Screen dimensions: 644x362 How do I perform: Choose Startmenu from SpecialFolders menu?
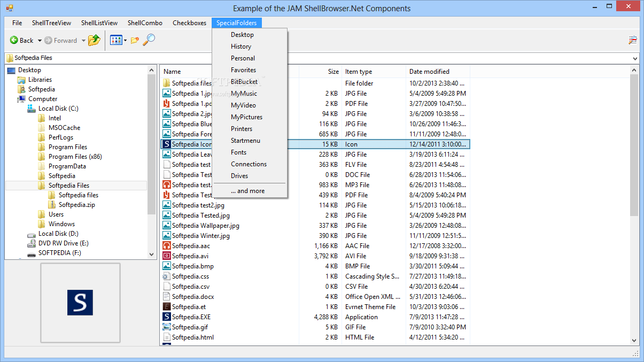[x=250, y=141]
